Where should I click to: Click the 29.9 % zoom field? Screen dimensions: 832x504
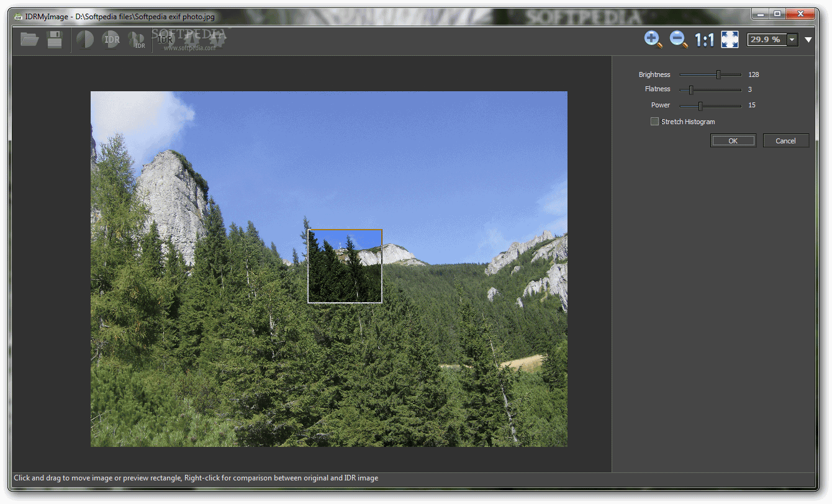point(767,40)
